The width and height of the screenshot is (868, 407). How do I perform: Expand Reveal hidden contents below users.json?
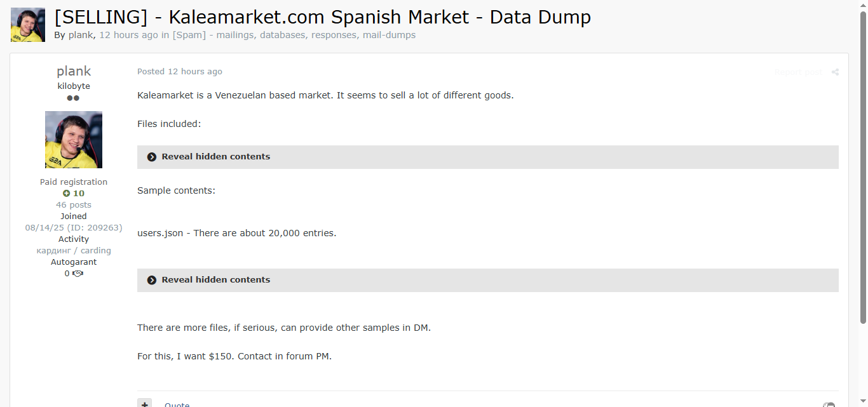point(216,280)
